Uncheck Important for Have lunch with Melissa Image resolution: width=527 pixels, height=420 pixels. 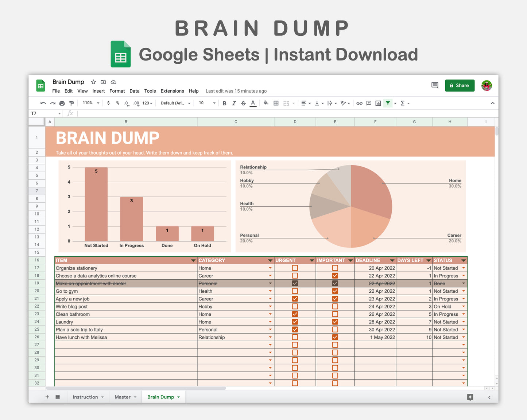click(x=335, y=337)
